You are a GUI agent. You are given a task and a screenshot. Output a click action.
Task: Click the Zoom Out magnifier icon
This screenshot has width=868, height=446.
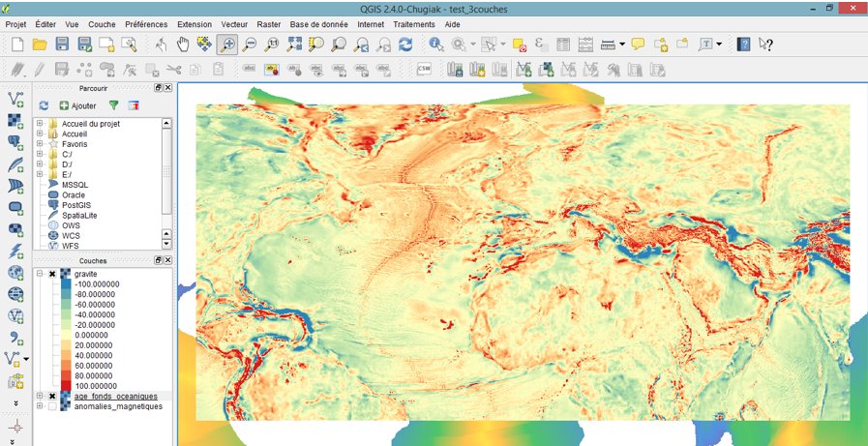point(249,45)
